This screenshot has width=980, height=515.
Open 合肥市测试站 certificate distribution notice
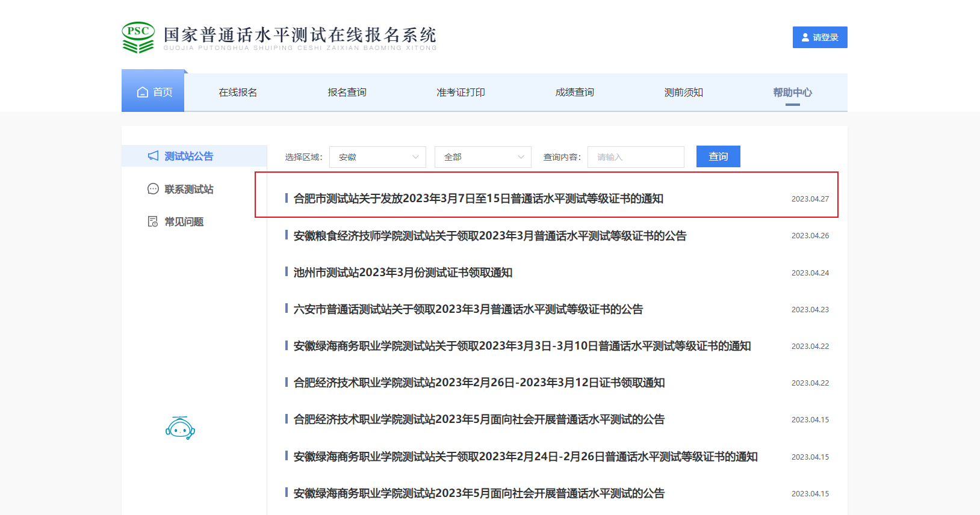(x=478, y=199)
